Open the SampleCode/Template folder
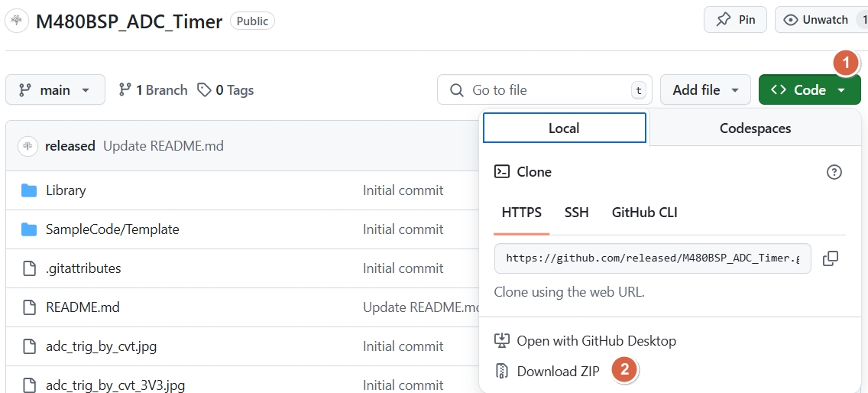868x393 pixels. click(x=112, y=229)
